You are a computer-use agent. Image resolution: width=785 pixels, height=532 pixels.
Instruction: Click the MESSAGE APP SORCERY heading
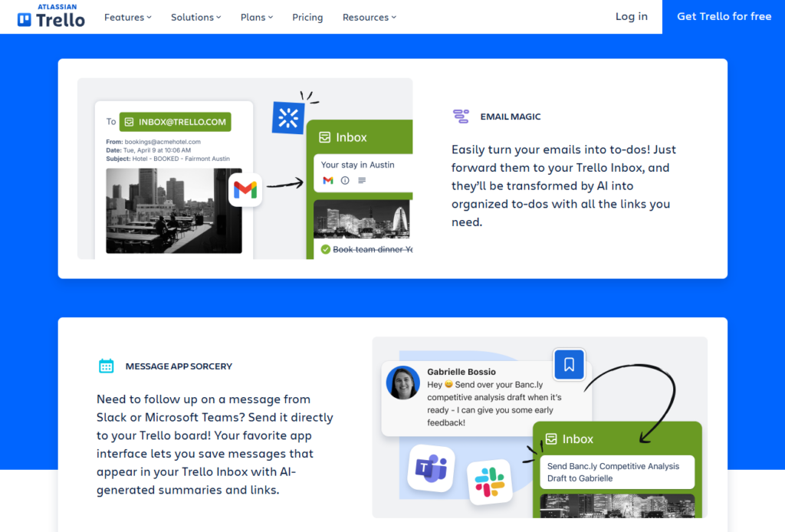point(179,366)
